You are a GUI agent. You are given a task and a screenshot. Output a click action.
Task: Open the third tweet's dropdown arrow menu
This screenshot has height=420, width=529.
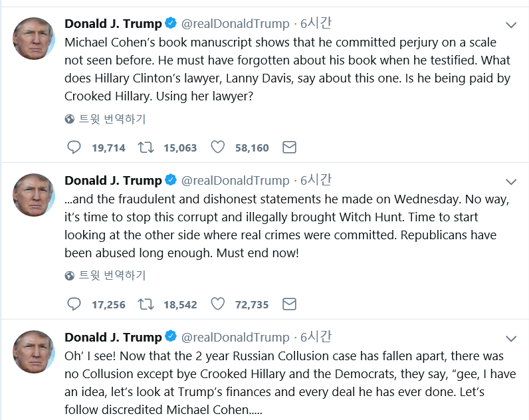(511, 339)
